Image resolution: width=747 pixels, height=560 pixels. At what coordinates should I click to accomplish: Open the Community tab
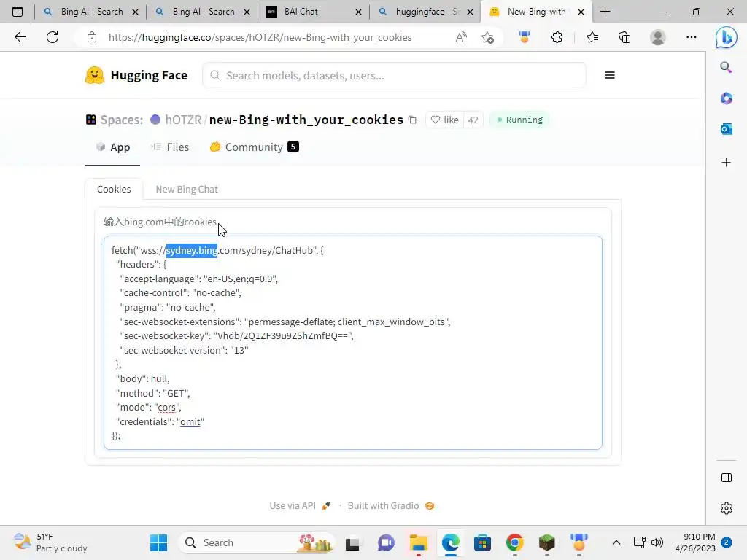click(x=254, y=147)
